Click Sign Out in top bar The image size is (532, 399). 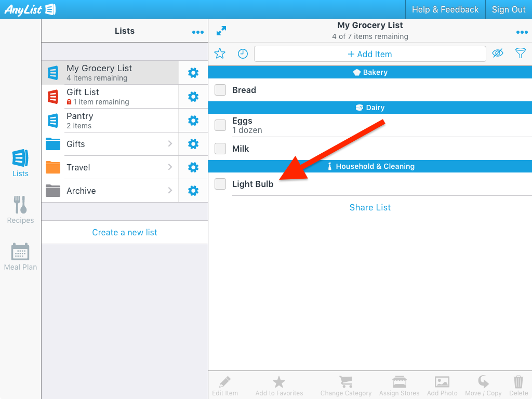tap(509, 9)
